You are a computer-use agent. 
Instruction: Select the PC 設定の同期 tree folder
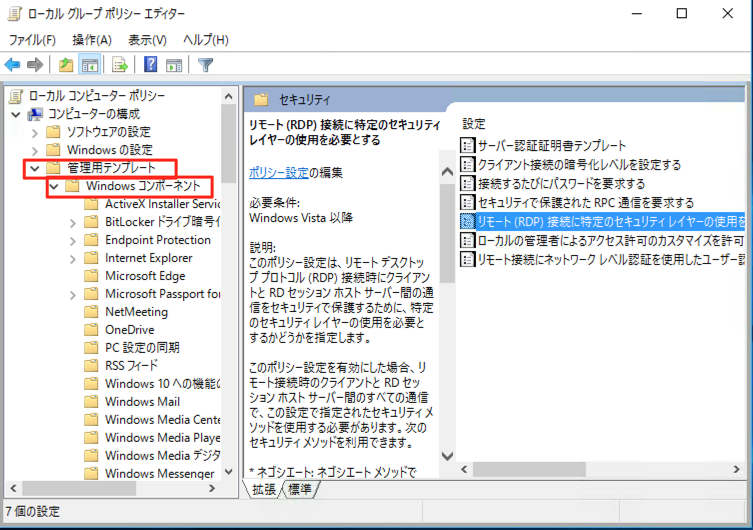coord(142,348)
